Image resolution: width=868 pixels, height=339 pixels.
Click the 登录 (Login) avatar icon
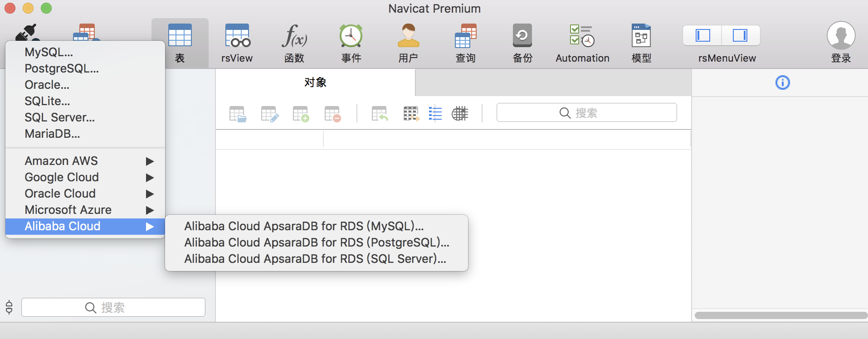(x=841, y=35)
